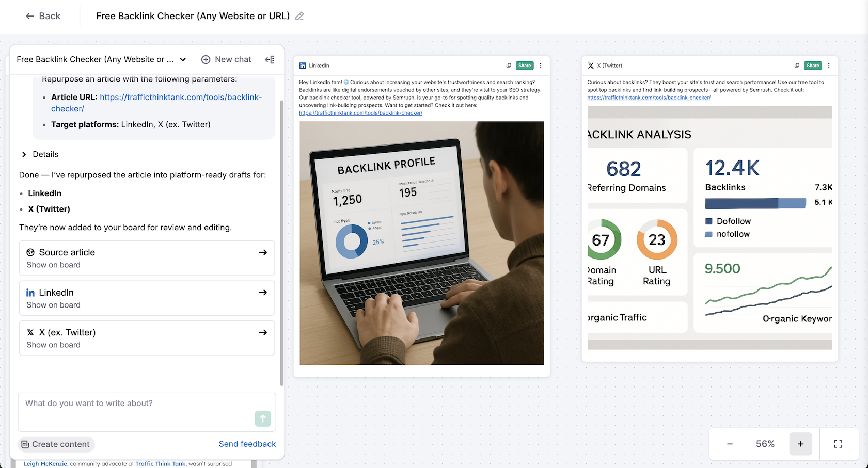Send message with green arrow button
868x468 pixels.
(263, 418)
